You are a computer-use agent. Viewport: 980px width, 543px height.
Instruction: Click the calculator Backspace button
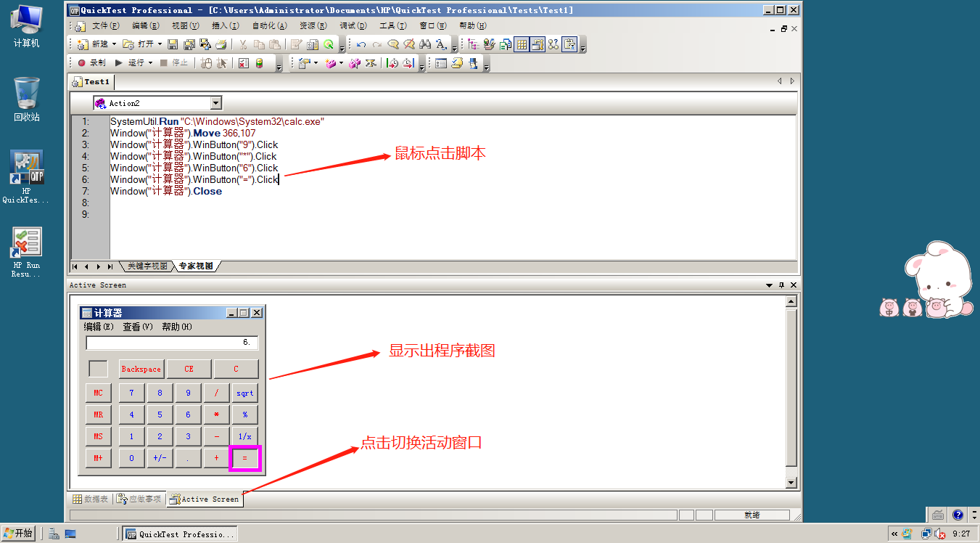pyautogui.click(x=141, y=369)
